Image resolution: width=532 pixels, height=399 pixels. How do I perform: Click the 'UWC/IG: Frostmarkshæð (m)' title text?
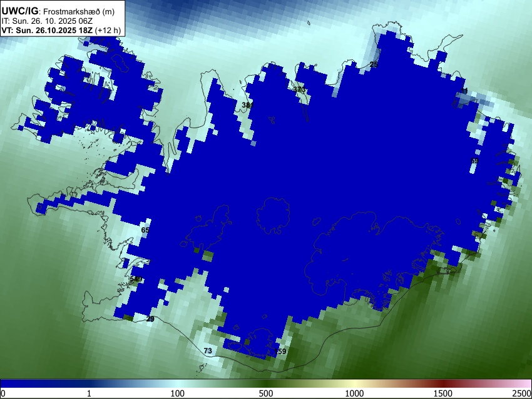(58, 11)
